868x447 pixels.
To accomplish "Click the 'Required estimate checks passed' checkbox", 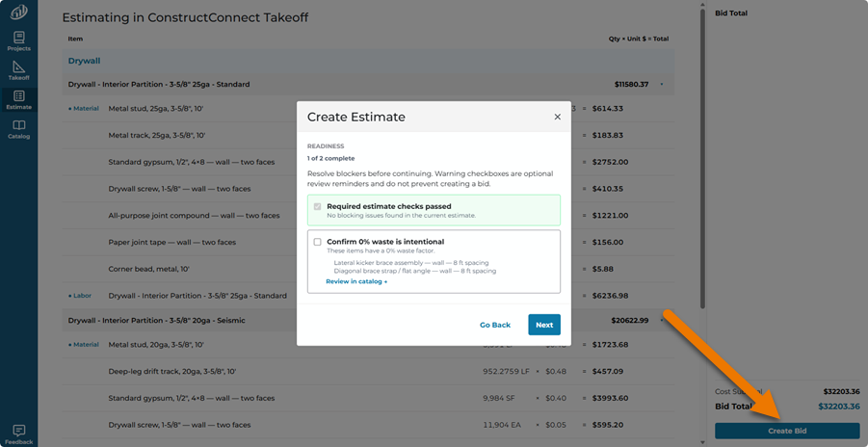I will [317, 206].
